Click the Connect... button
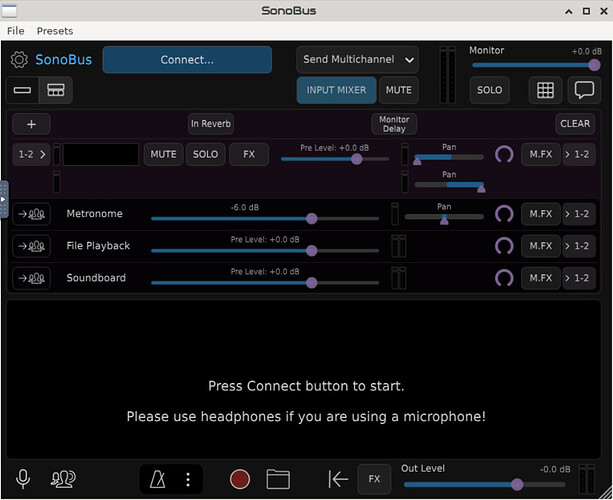 pyautogui.click(x=187, y=60)
